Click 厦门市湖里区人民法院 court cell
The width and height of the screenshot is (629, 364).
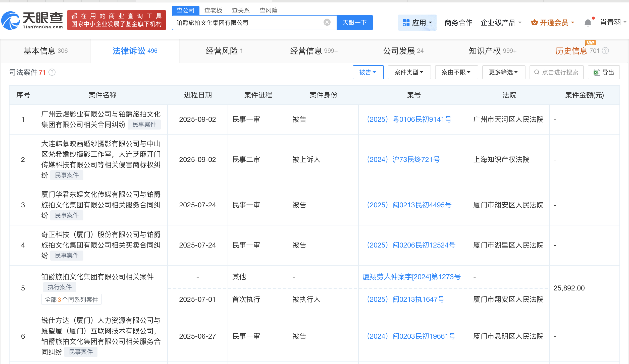508,245
